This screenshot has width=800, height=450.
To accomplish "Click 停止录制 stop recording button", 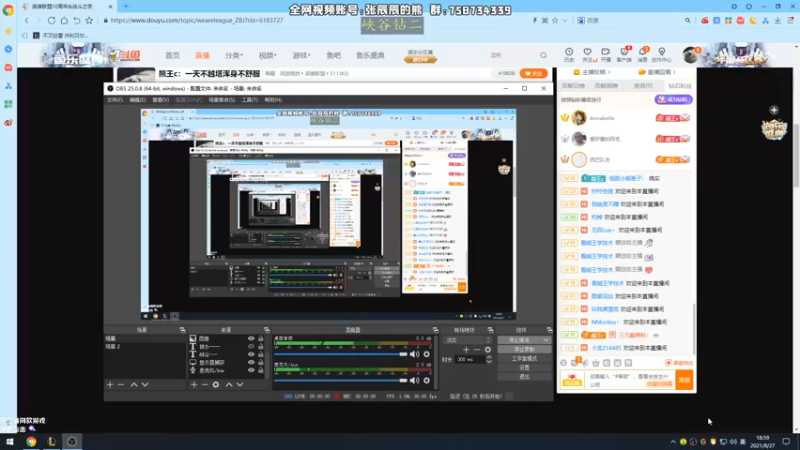I will tap(524, 349).
